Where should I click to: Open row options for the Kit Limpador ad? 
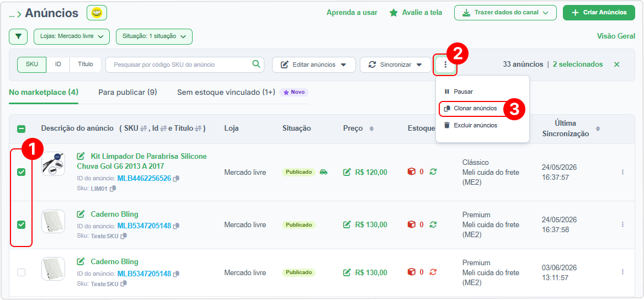[622, 172]
